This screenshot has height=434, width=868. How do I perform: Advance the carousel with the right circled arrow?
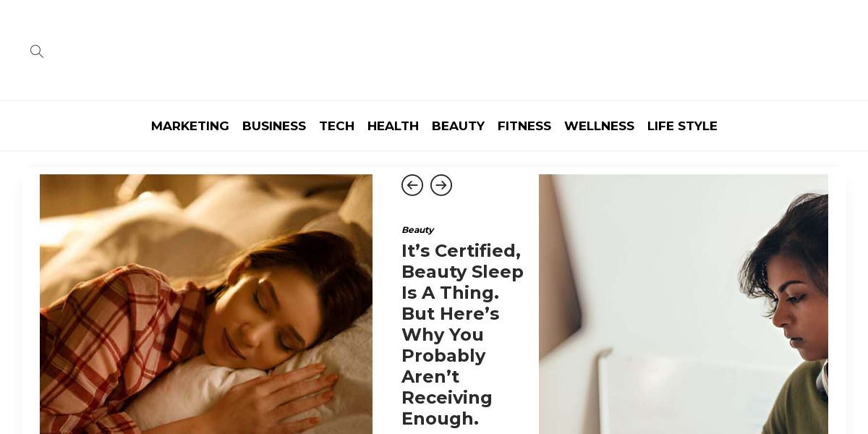click(x=441, y=185)
